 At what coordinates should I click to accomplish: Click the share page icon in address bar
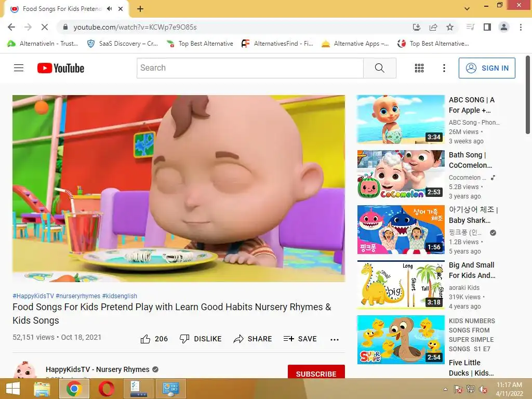point(433,27)
